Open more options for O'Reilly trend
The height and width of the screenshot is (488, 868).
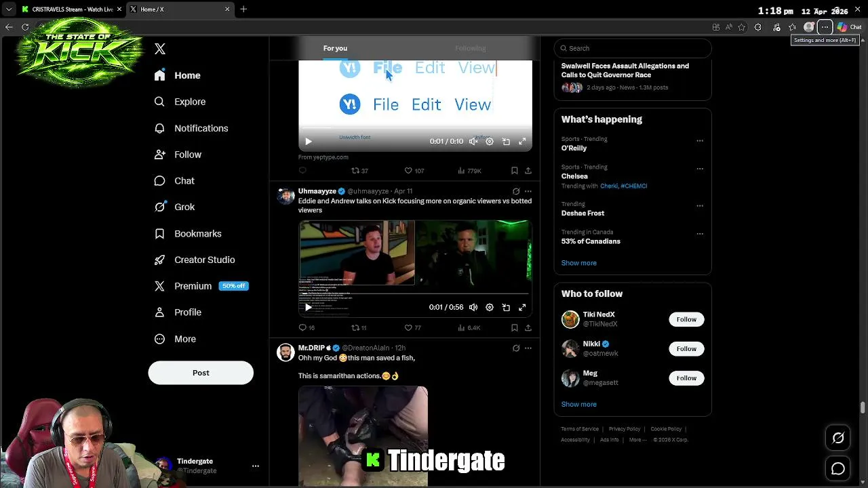point(700,141)
